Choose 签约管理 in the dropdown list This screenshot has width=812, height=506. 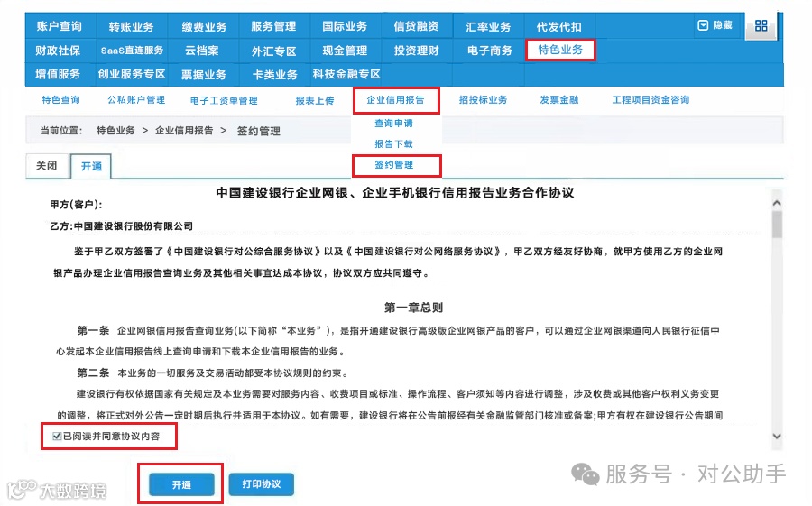coord(393,165)
